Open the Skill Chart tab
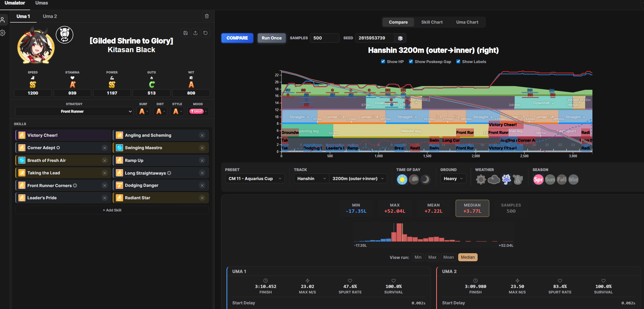644x309 pixels. click(x=432, y=22)
